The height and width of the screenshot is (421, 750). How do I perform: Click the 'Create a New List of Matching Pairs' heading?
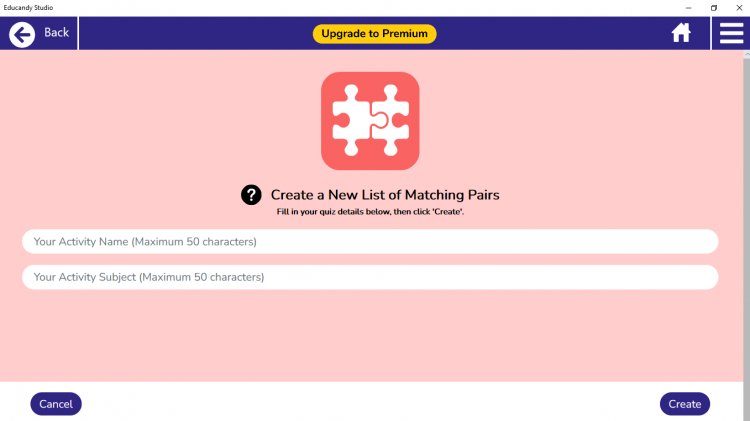pos(385,195)
